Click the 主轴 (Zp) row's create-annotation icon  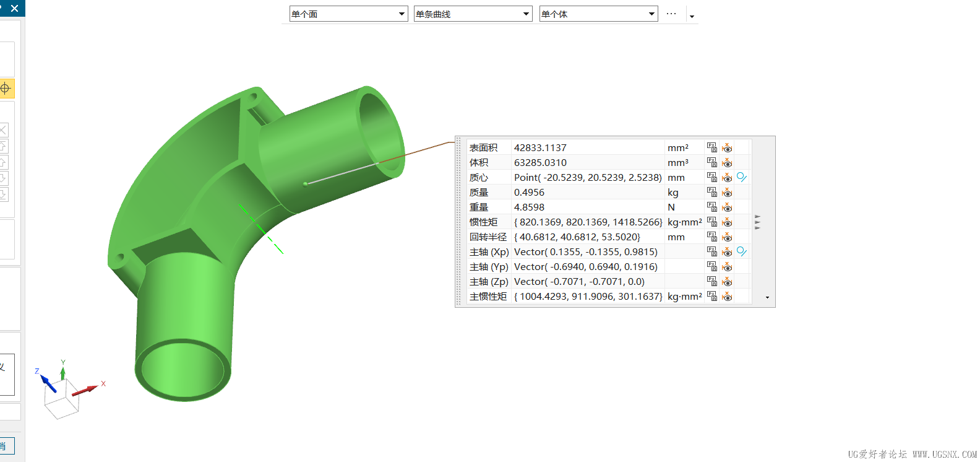712,281
